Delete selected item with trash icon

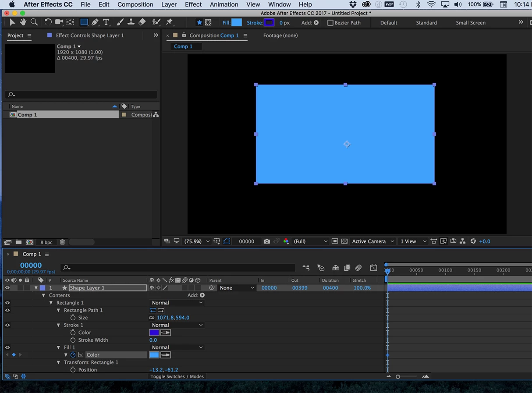tap(62, 242)
